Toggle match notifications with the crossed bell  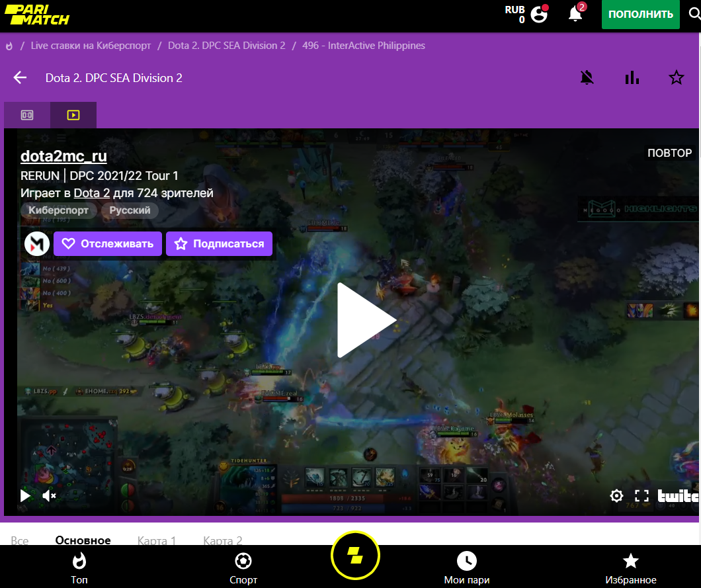[x=587, y=78]
